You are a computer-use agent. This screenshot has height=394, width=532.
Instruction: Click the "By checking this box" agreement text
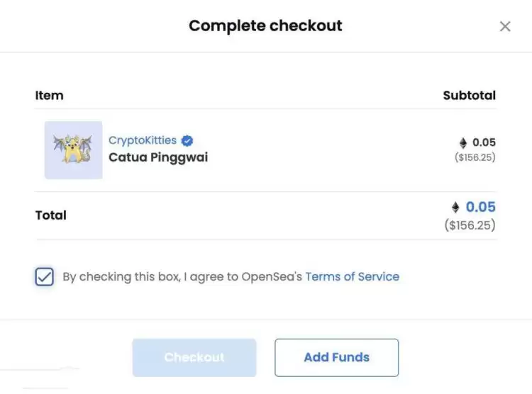pyautogui.click(x=182, y=276)
